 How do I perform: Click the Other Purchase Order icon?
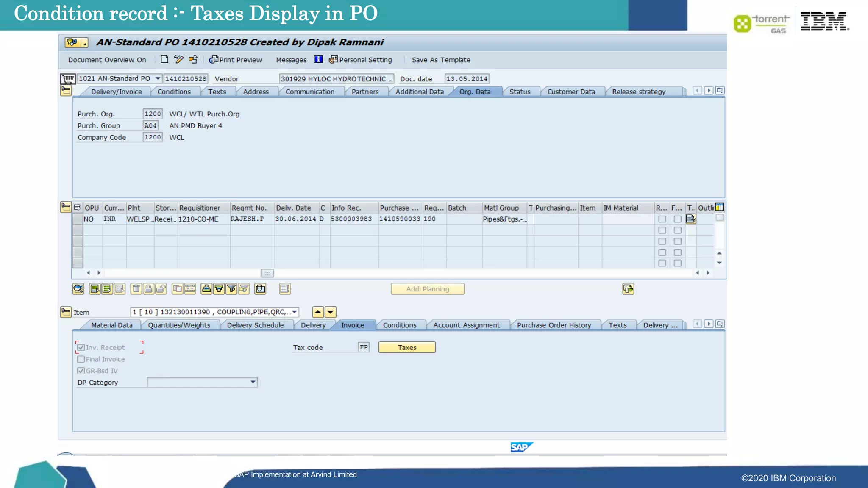[193, 60]
